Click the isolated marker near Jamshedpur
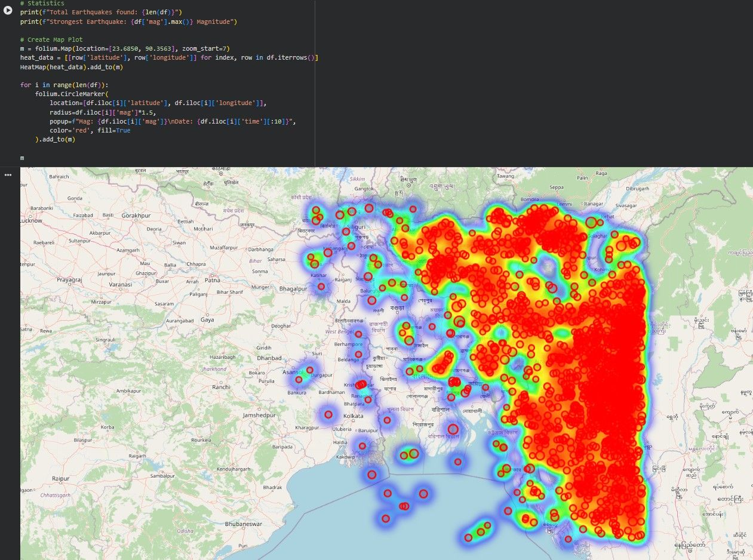The image size is (753, 560). click(328, 414)
